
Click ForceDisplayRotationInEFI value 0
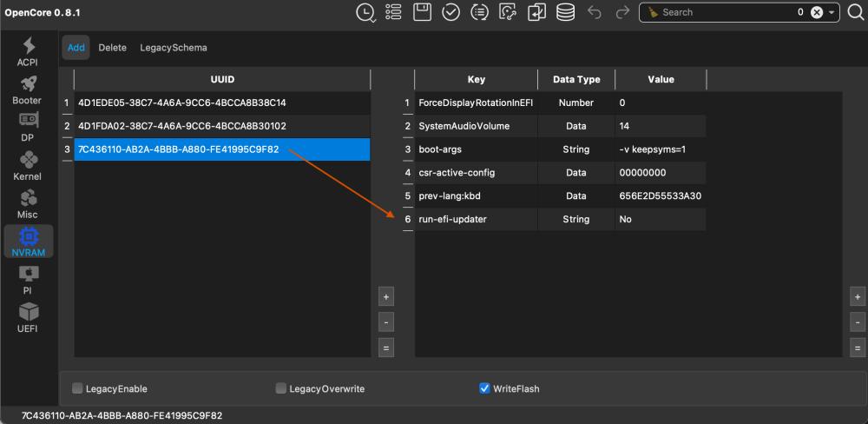click(x=661, y=103)
